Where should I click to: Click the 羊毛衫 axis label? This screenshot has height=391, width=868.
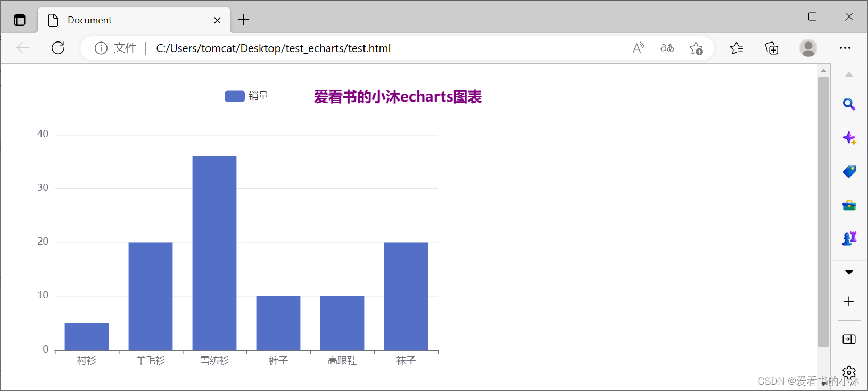point(151,361)
